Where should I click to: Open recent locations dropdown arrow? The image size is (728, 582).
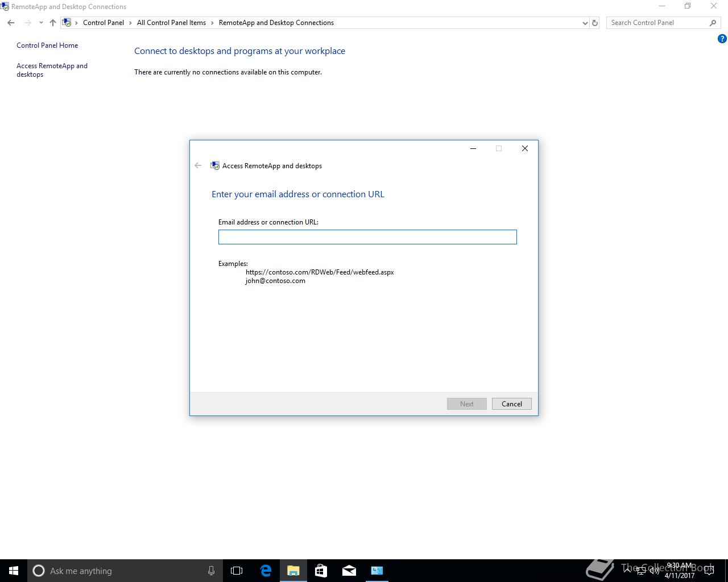[x=41, y=23]
